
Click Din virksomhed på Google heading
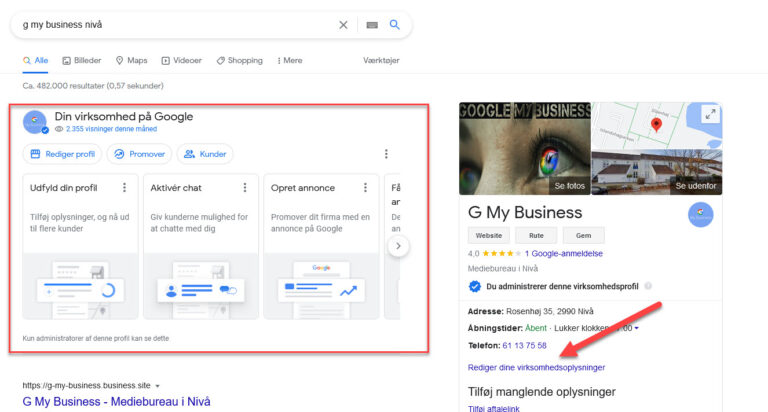tap(123, 117)
